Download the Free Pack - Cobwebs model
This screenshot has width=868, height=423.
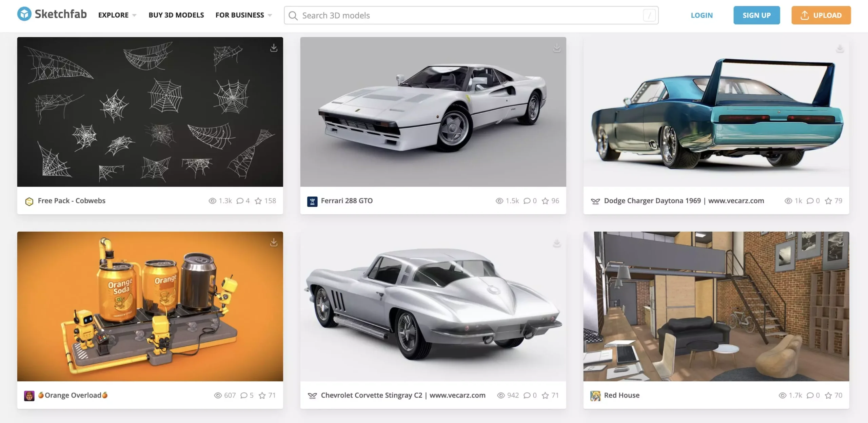274,48
